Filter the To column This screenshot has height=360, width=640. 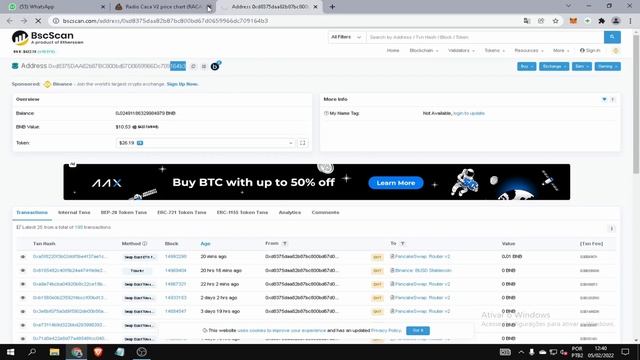tap(402, 244)
